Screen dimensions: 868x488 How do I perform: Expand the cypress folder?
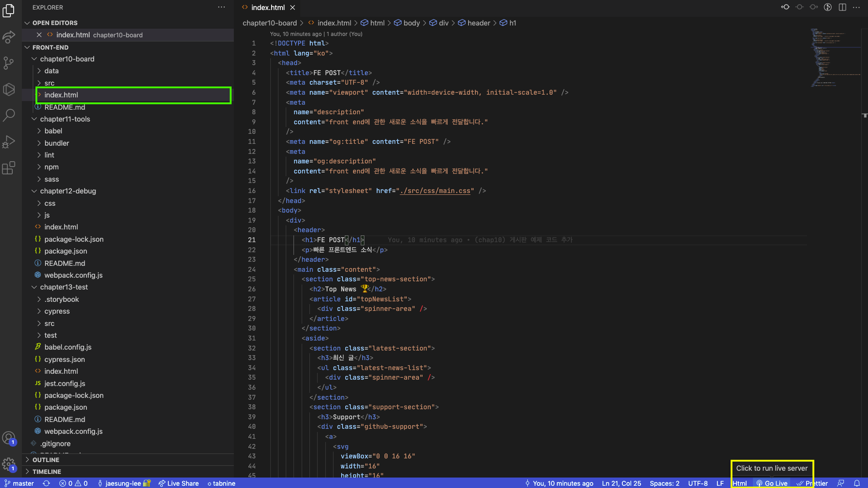click(128, 311)
